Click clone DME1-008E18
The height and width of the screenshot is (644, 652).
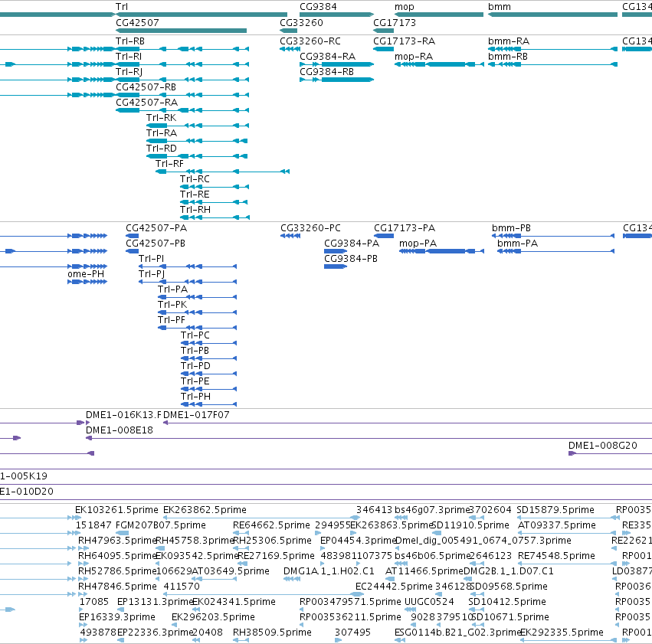pos(120,430)
